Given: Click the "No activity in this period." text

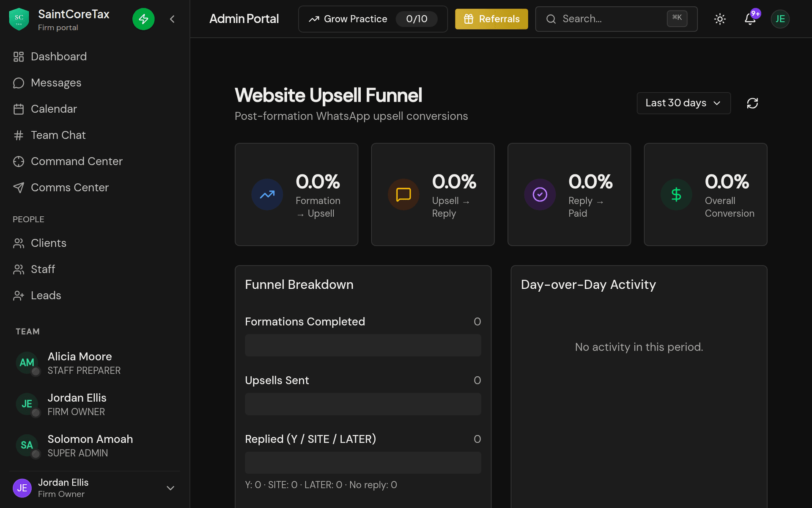Looking at the screenshot, I should [639, 347].
